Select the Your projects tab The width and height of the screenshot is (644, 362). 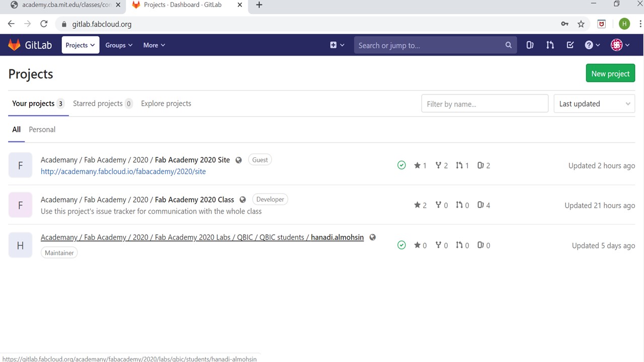click(38, 104)
